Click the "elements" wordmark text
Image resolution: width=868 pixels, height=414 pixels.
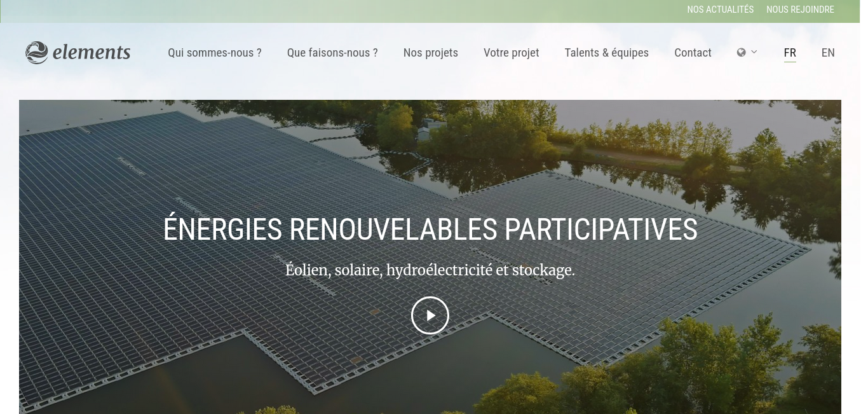pyautogui.click(x=92, y=52)
